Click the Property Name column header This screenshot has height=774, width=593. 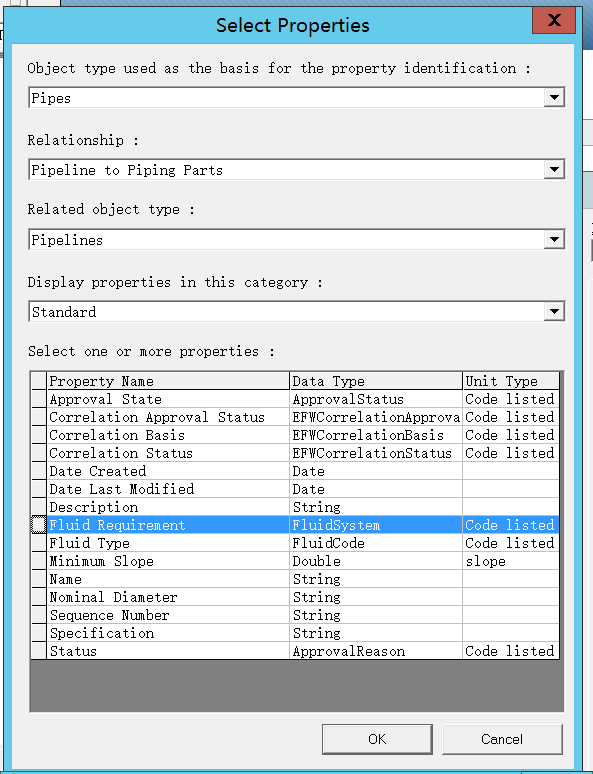click(168, 381)
